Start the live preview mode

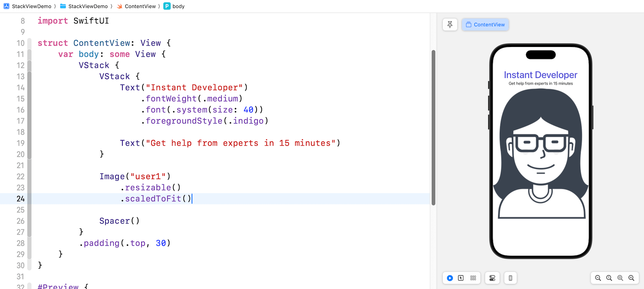pyautogui.click(x=450, y=278)
